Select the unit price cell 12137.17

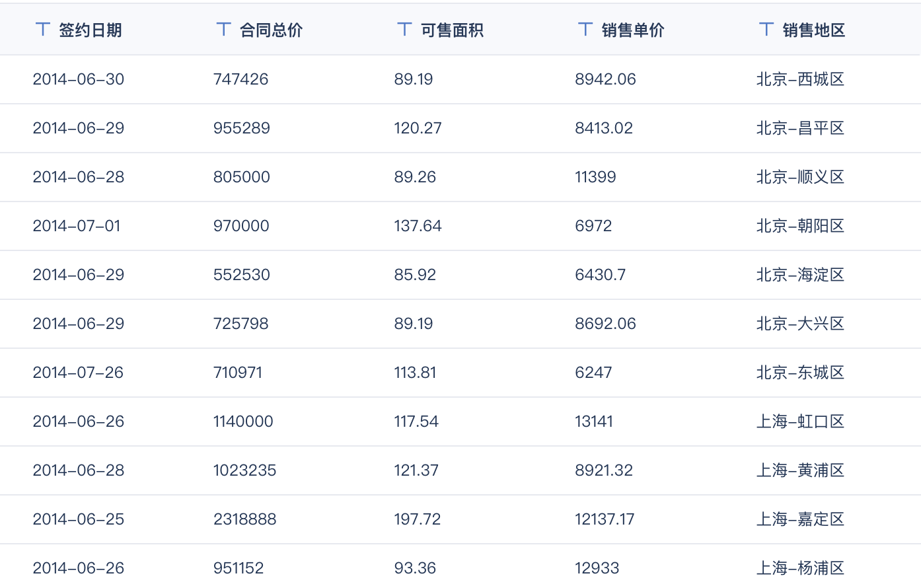pyautogui.click(x=605, y=519)
